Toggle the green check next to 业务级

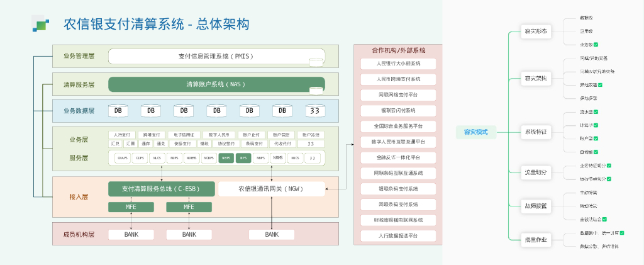point(596,44)
